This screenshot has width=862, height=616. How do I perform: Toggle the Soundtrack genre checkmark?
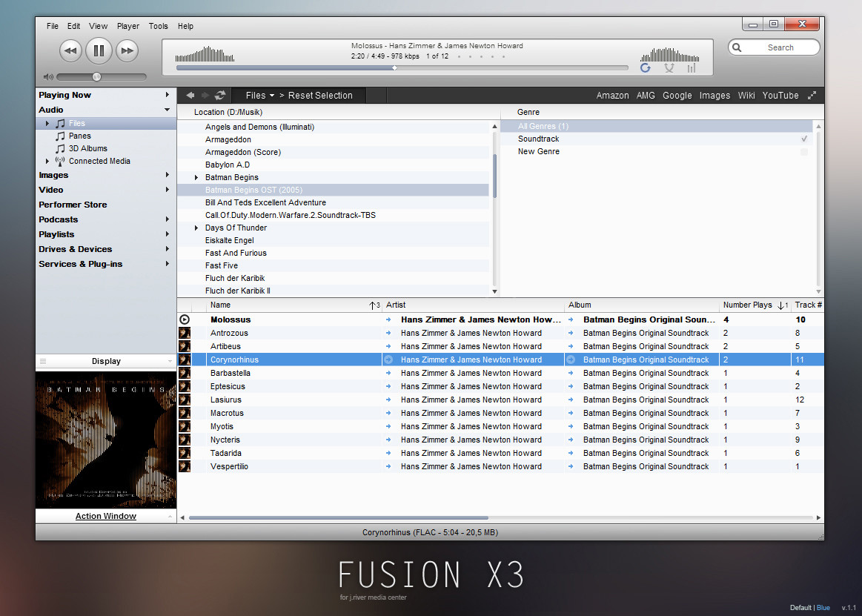click(x=804, y=139)
